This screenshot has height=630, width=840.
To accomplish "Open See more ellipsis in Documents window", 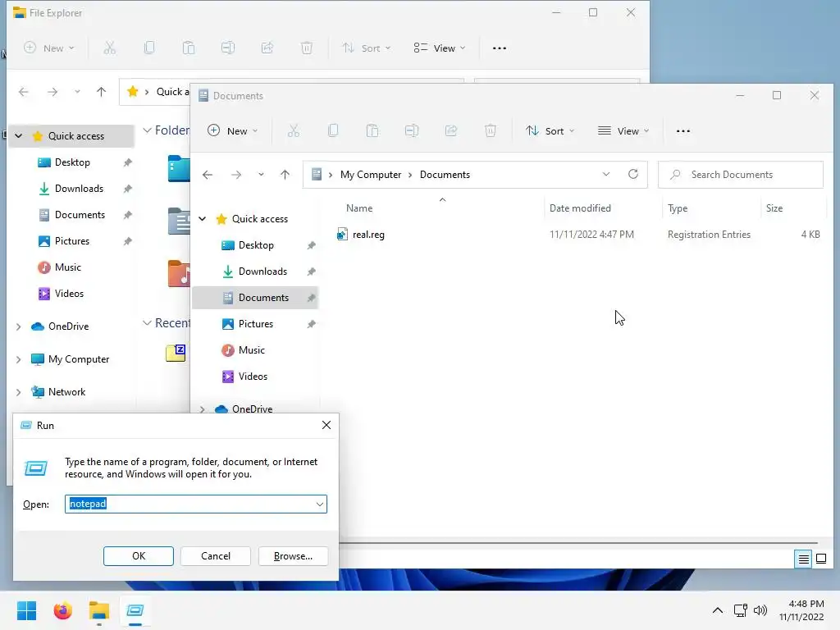I will (683, 131).
